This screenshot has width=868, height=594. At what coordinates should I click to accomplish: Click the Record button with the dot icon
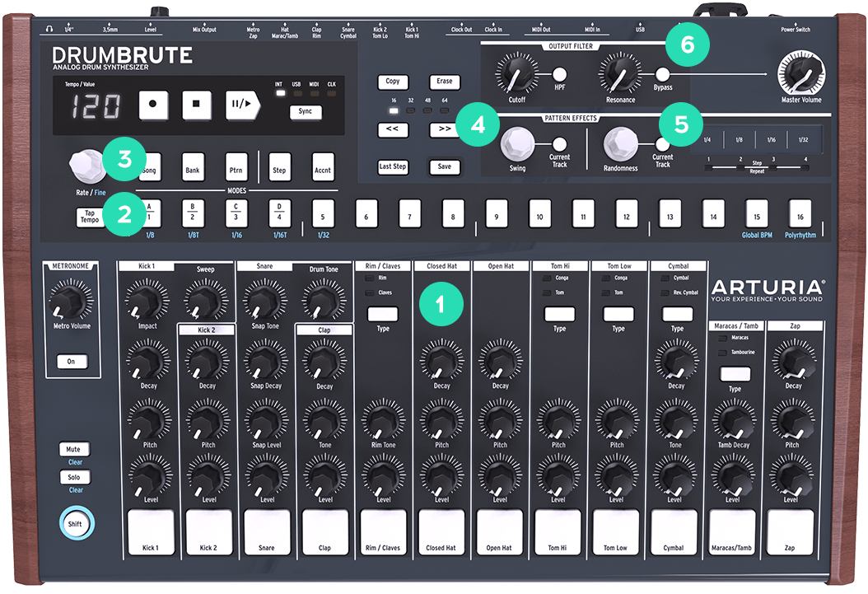click(153, 105)
